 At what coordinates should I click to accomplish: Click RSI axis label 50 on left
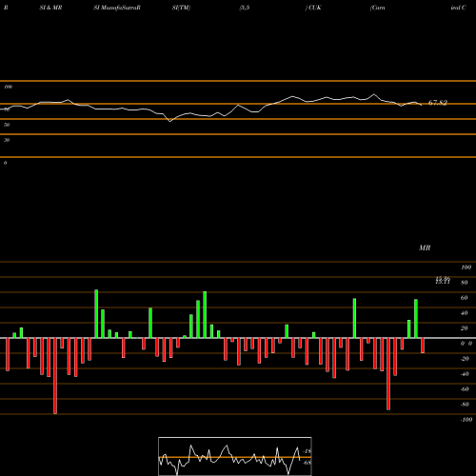7,125
